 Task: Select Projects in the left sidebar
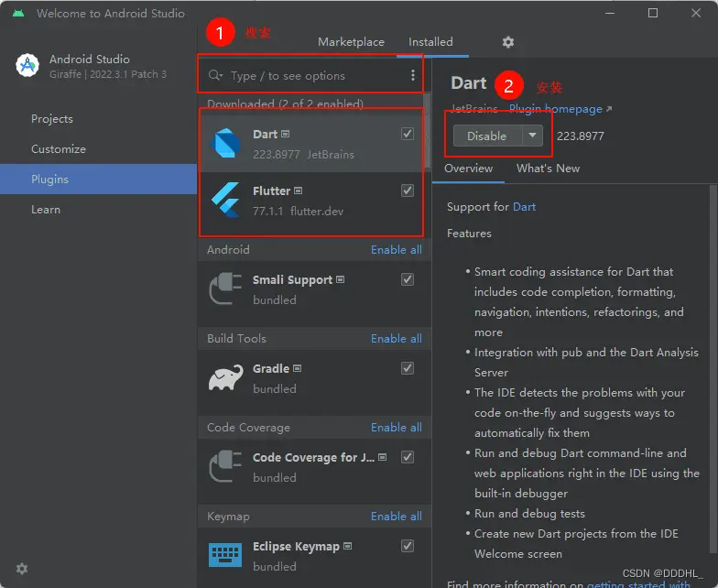click(x=52, y=119)
